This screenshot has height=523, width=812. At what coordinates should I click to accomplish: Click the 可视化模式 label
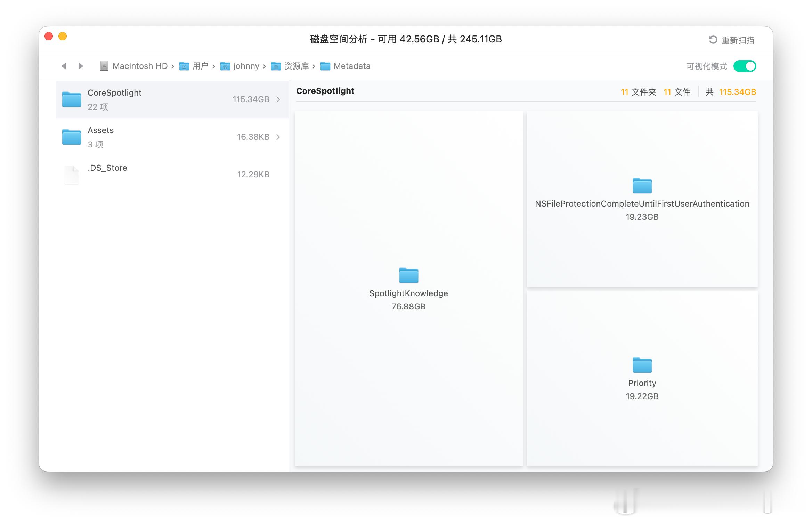(x=706, y=66)
